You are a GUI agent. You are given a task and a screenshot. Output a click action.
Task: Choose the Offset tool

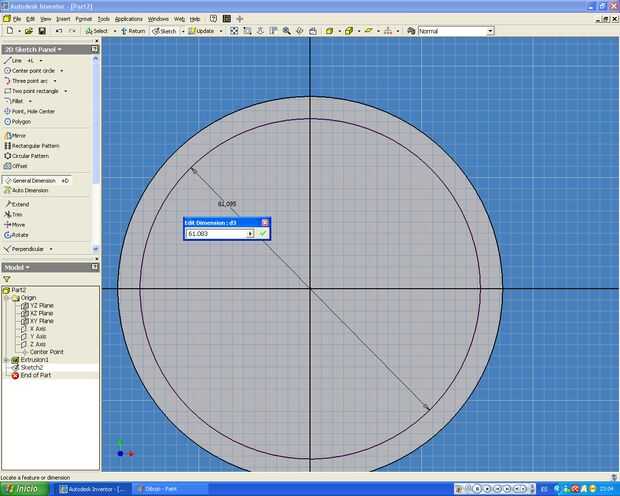[19, 166]
